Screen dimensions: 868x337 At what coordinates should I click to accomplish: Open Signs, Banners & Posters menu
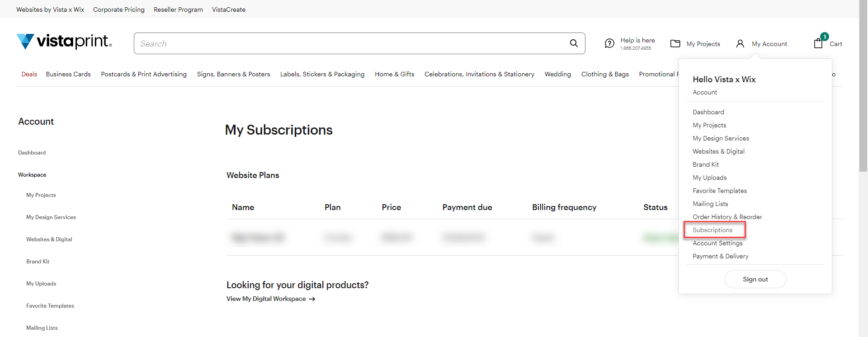(x=233, y=74)
